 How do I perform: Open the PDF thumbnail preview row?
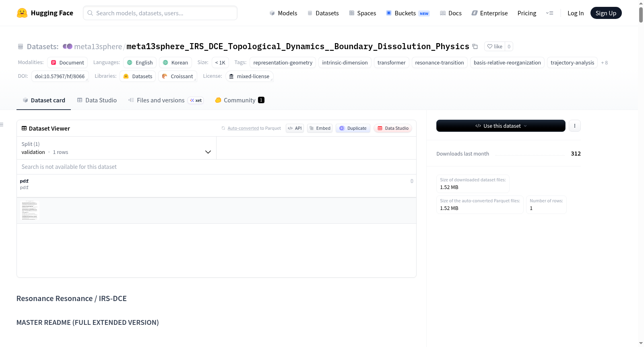tap(217, 210)
